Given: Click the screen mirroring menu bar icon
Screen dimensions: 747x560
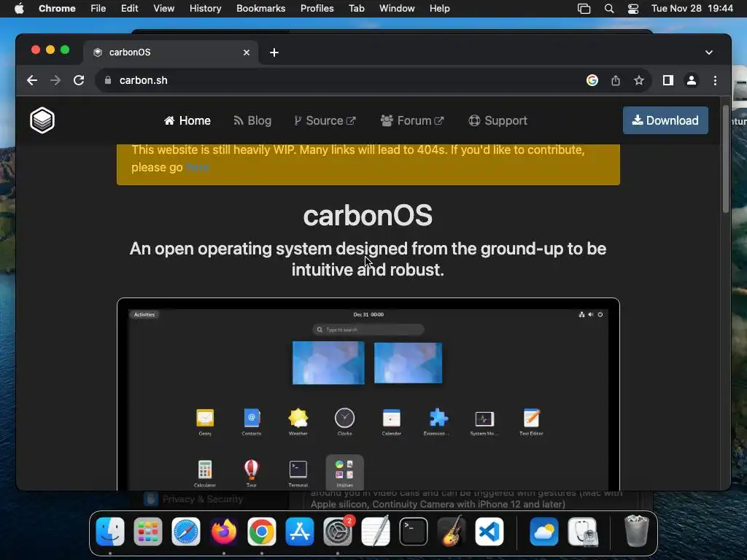Looking at the screenshot, I should pos(584,9).
